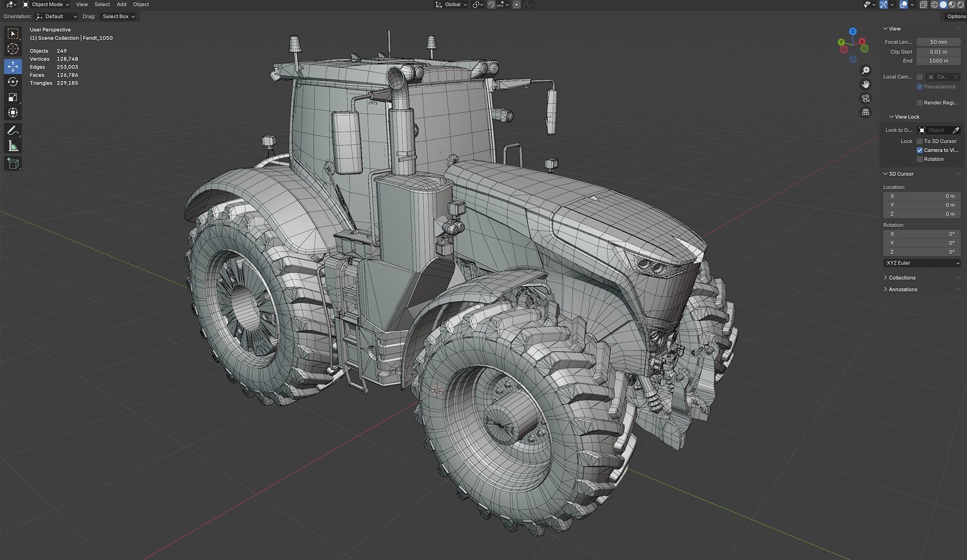Open the View menu

82,5
